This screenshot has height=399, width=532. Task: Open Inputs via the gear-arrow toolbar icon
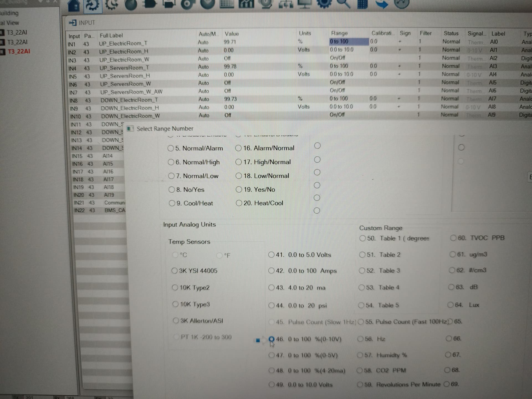pyautogui.click(x=93, y=5)
